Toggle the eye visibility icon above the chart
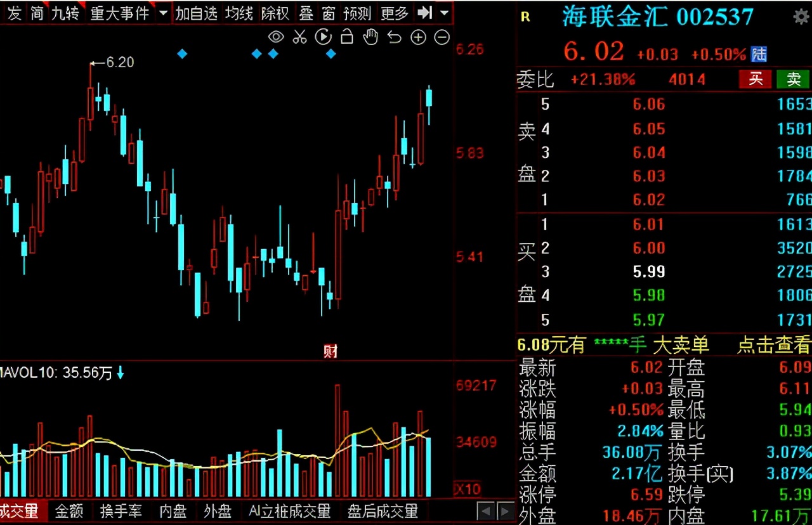Viewport: 812px width, 525px height. click(x=276, y=37)
